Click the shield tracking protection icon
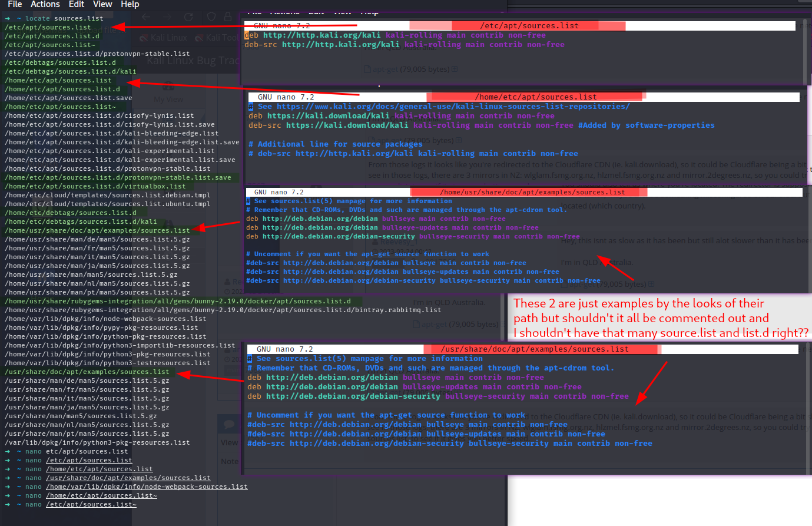812x526 pixels. coord(211,17)
